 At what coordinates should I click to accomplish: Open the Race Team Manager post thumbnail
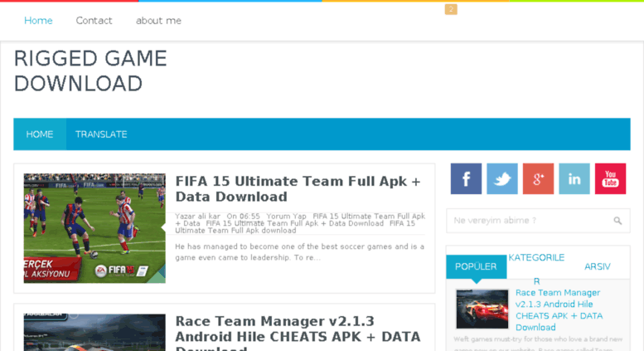click(x=94, y=333)
